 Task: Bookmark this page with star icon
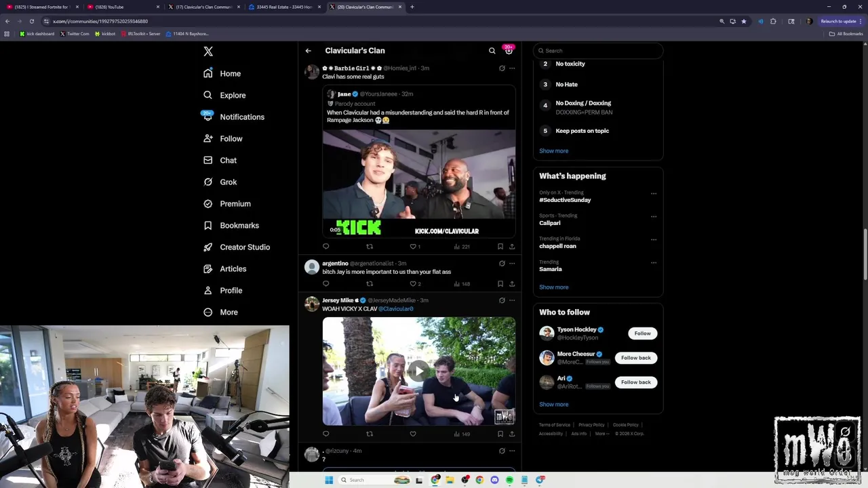tap(744, 21)
